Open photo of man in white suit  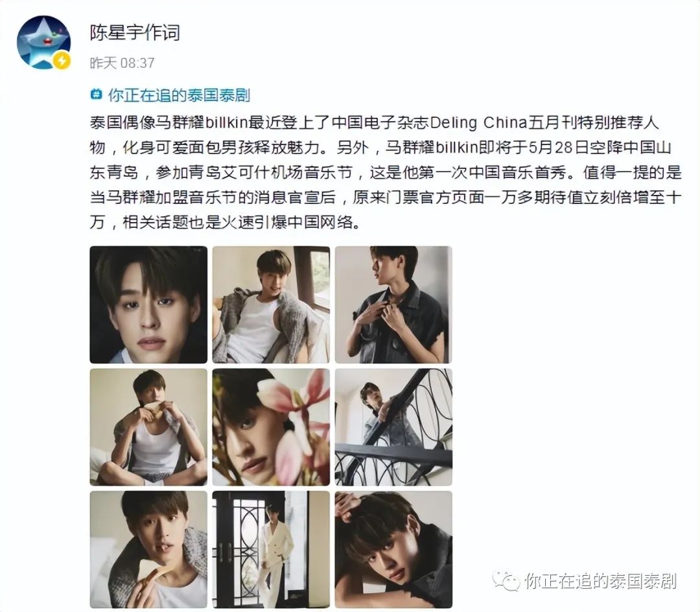click(271, 550)
